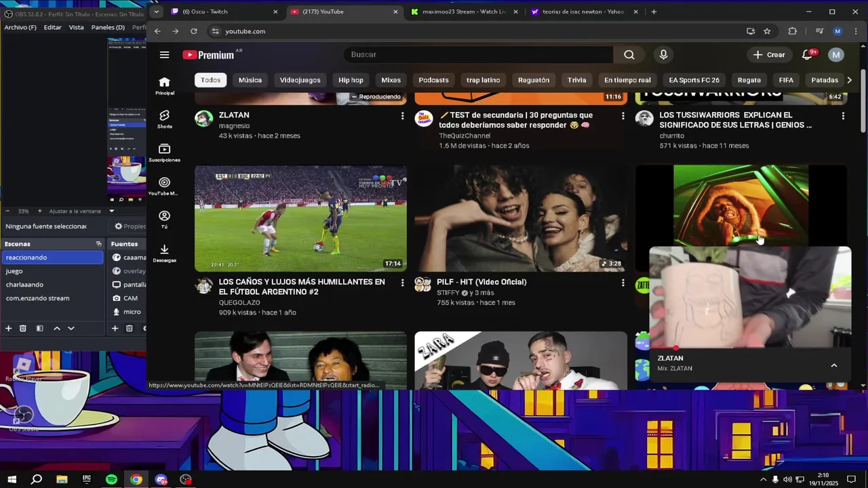The width and height of the screenshot is (868, 488).
Task: Open Descargas in the sidebar
Action: pos(164,253)
